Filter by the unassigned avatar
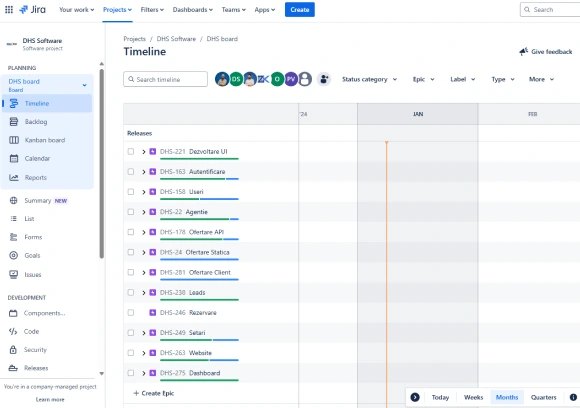The height and width of the screenshot is (408, 580). pyautogui.click(x=305, y=79)
